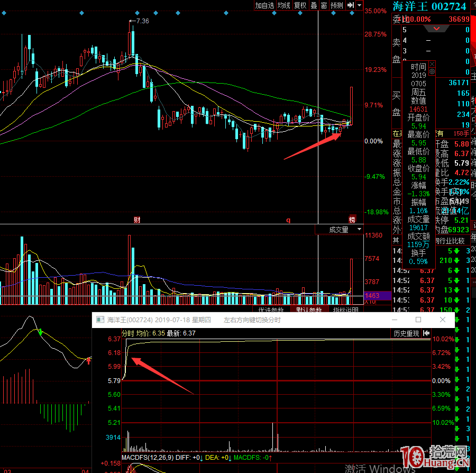Minimize the intraday 海洋王 popup window
This screenshot has width=476, height=473.
pos(395,320)
